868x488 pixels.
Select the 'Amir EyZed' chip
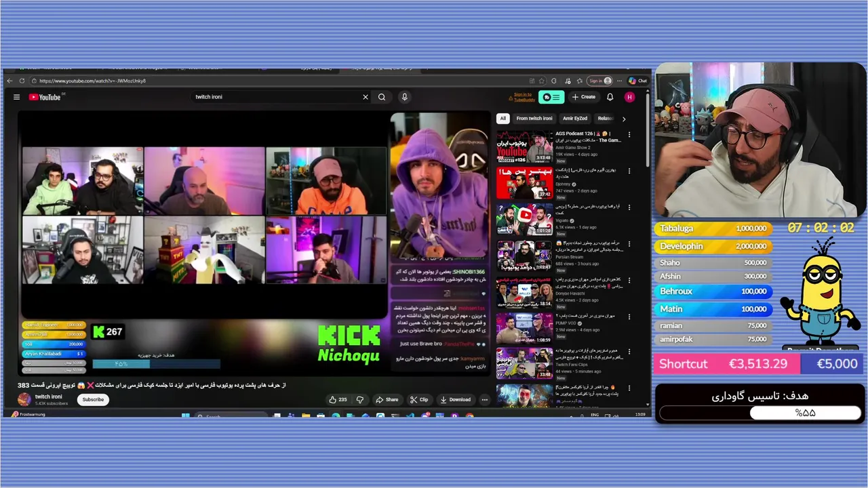click(x=575, y=119)
